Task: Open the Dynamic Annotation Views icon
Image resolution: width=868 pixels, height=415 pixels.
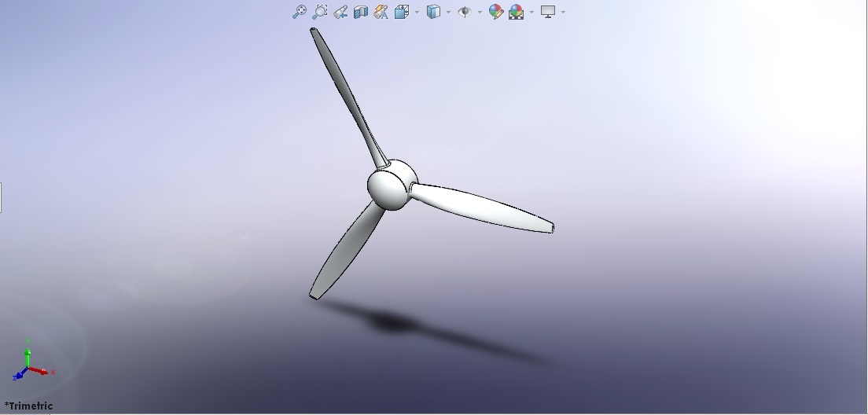Action: tap(381, 12)
